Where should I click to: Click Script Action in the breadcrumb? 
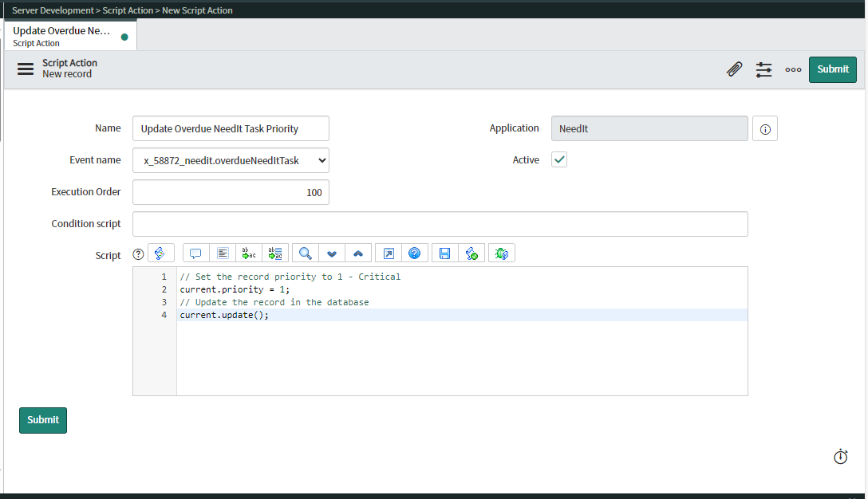pyautogui.click(x=128, y=10)
